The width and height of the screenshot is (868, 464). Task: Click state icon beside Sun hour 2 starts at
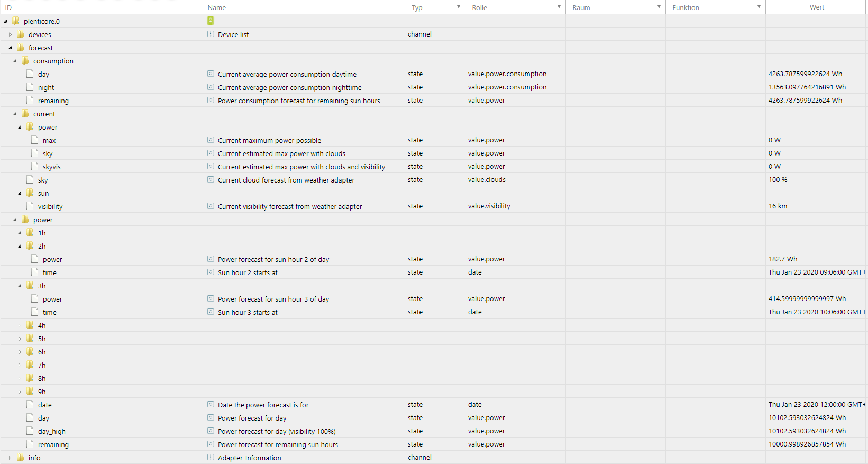(211, 272)
